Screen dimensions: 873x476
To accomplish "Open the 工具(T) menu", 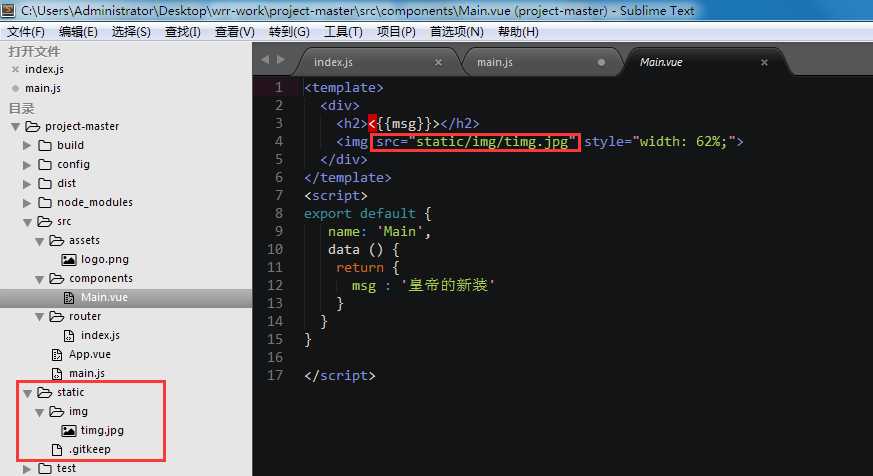I will [343, 32].
